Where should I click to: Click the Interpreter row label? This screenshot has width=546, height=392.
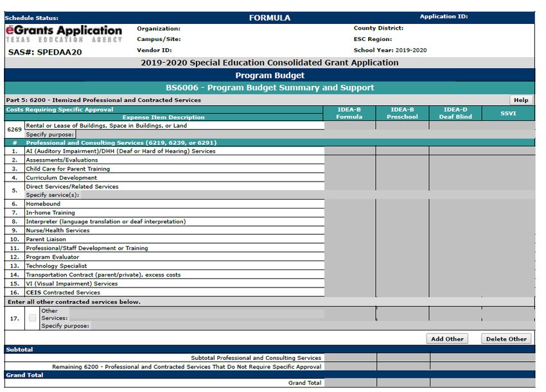tap(106, 221)
